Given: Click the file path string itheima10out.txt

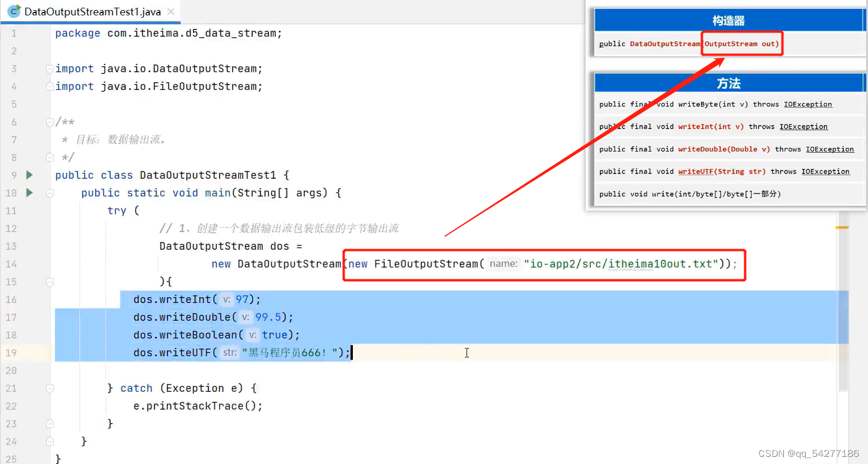Looking at the screenshot, I should click(x=621, y=264).
